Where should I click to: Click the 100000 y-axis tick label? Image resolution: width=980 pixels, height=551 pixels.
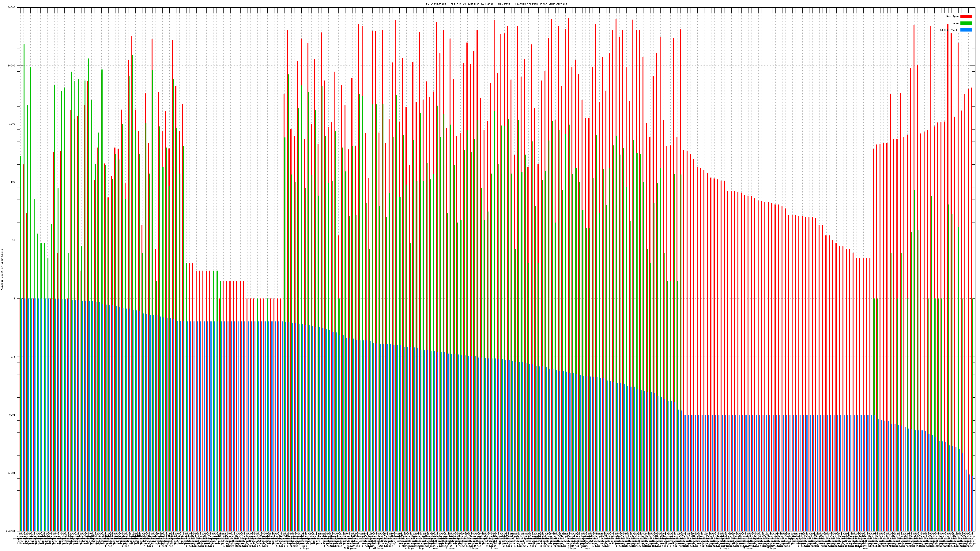[x=11, y=8]
